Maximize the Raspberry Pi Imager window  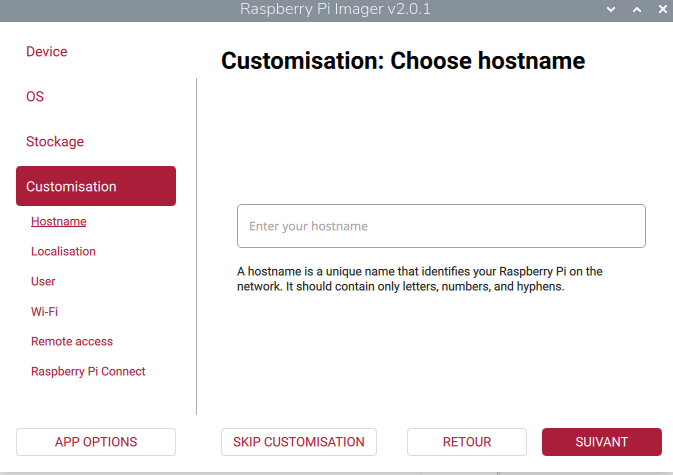point(636,9)
